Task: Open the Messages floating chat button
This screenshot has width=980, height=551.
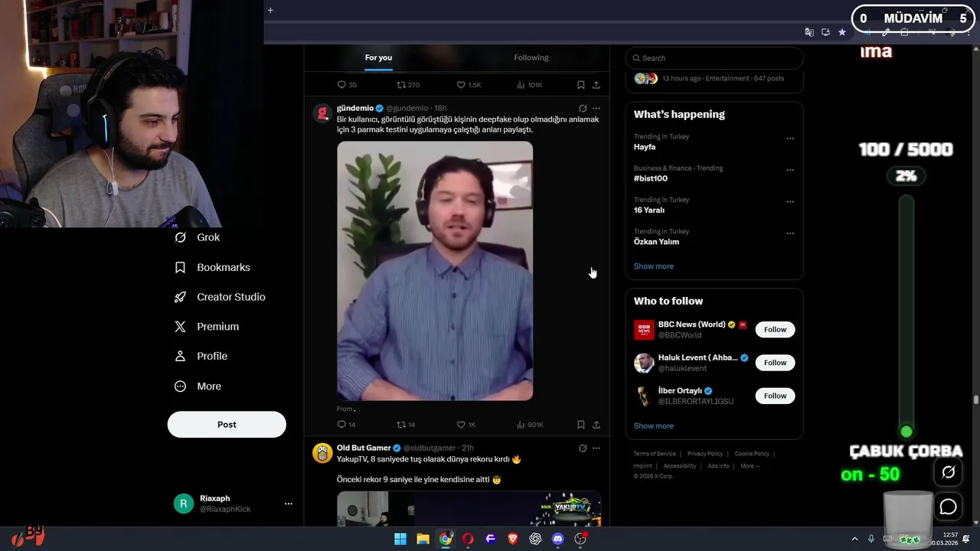Action: 948,507
